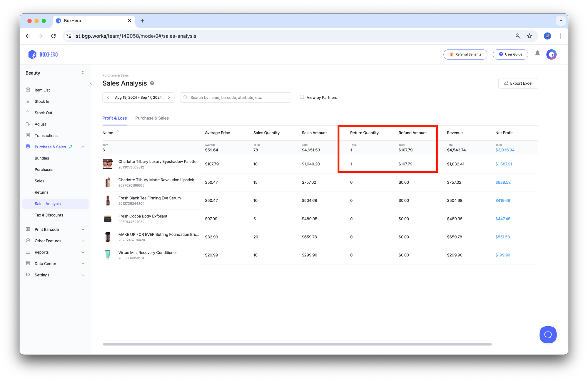This screenshot has width=588, height=381.
Task: Bookmark this page with the star
Action: [x=529, y=36]
